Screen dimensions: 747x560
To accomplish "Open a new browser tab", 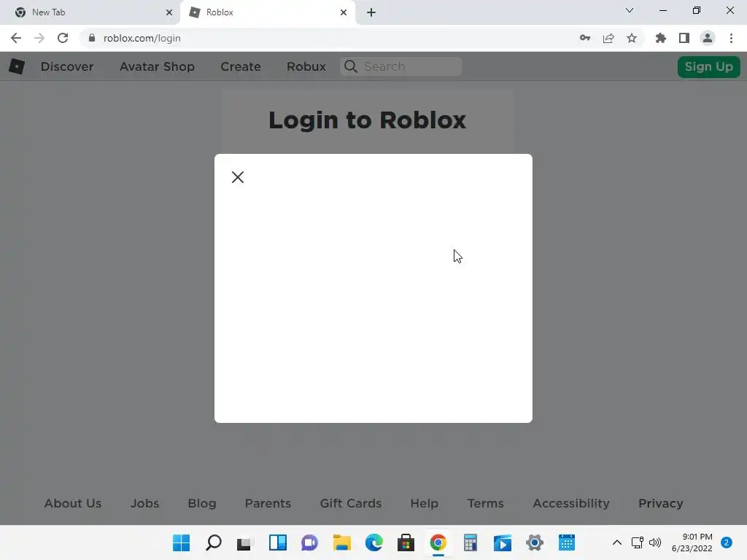I will [x=371, y=12].
